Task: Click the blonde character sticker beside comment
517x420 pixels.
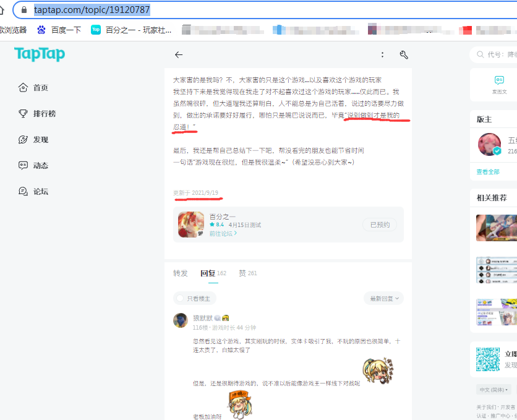Action: click(x=378, y=371)
